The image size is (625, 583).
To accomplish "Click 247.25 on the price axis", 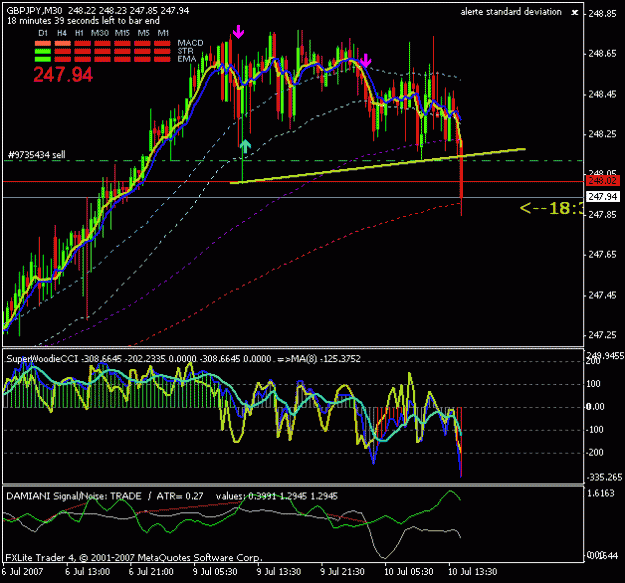I will [x=602, y=335].
